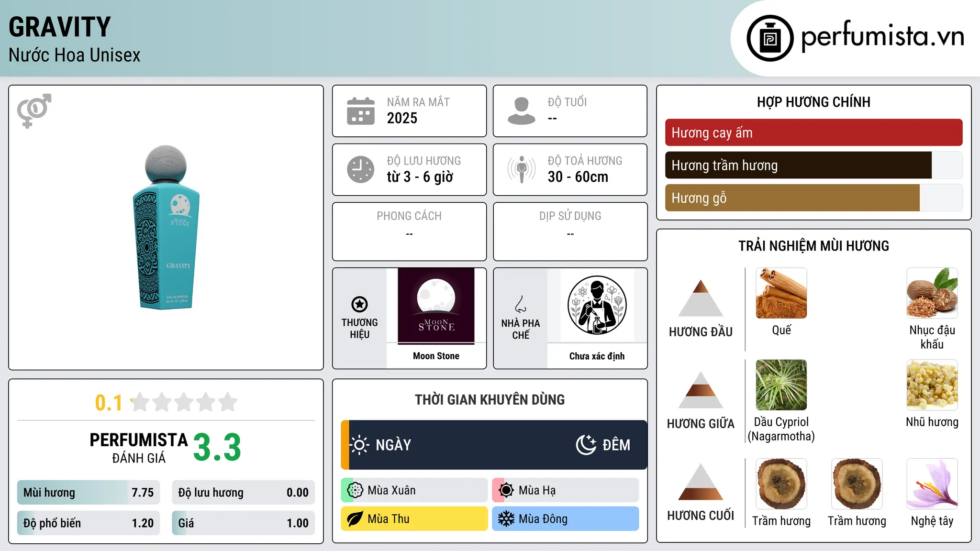Click the DỊP SỬ DỤNG card heading
Screen dimensions: 980x551
pos(570,216)
